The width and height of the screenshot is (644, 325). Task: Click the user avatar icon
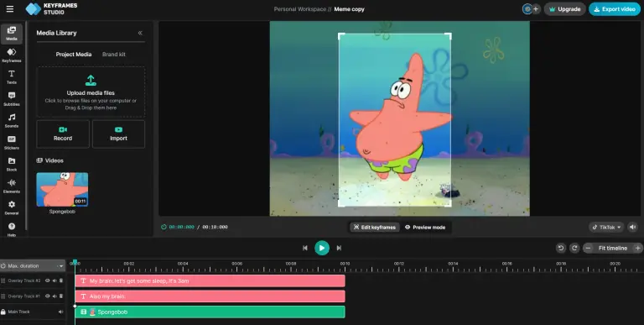point(527,8)
